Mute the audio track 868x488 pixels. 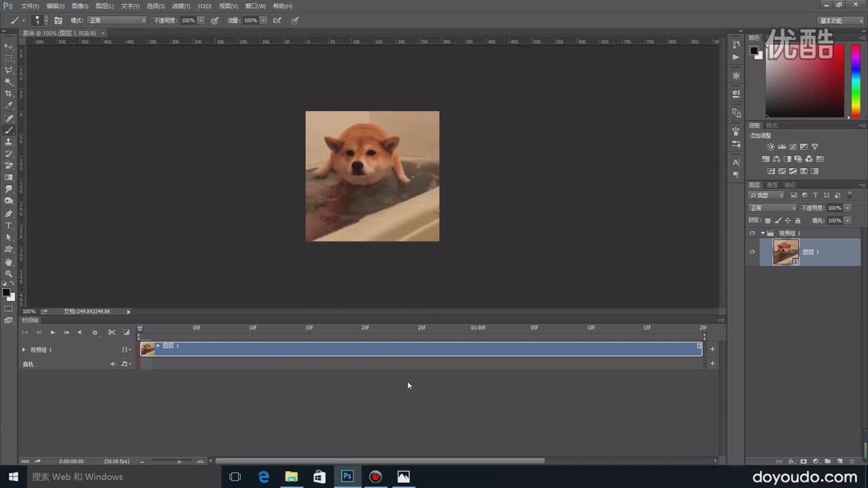point(113,364)
